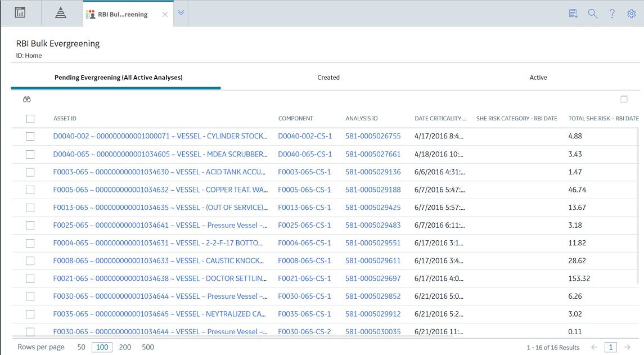Click TOTAL SHE RISK - RBI DATE header
The width and height of the screenshot is (644, 355).
point(604,118)
